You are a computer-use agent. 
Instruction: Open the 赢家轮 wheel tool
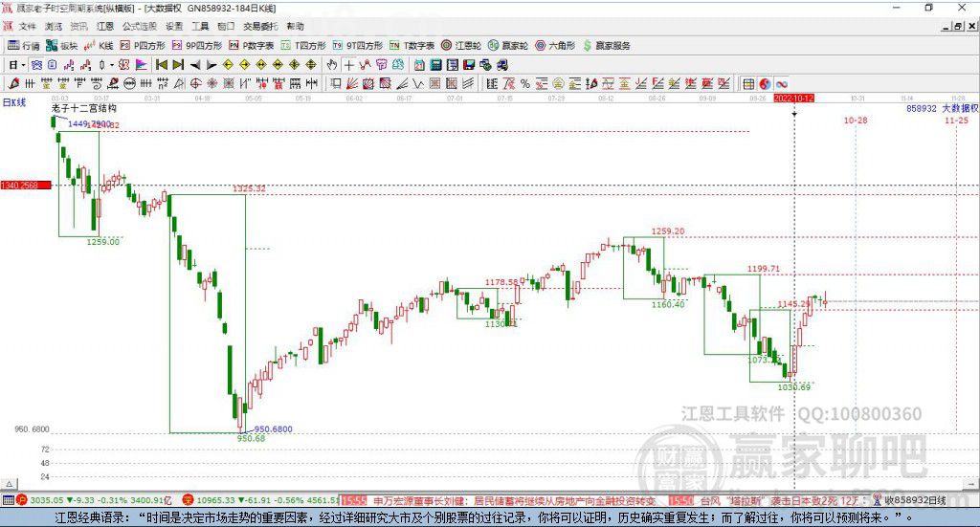(x=508, y=46)
